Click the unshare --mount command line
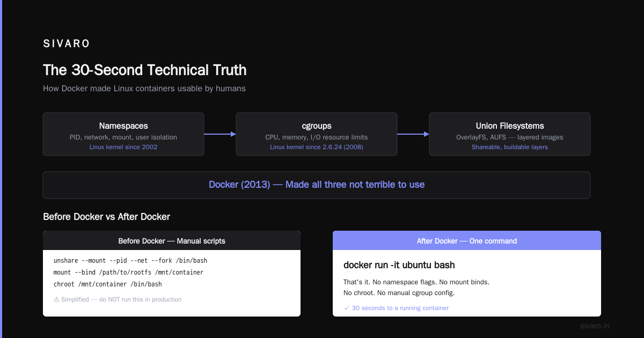Viewport: 644px width, 338px height. 130,261
